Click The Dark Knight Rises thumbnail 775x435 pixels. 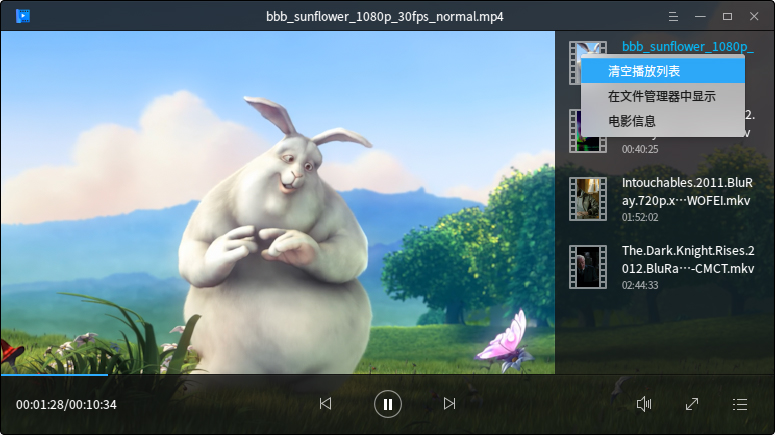[x=588, y=267]
